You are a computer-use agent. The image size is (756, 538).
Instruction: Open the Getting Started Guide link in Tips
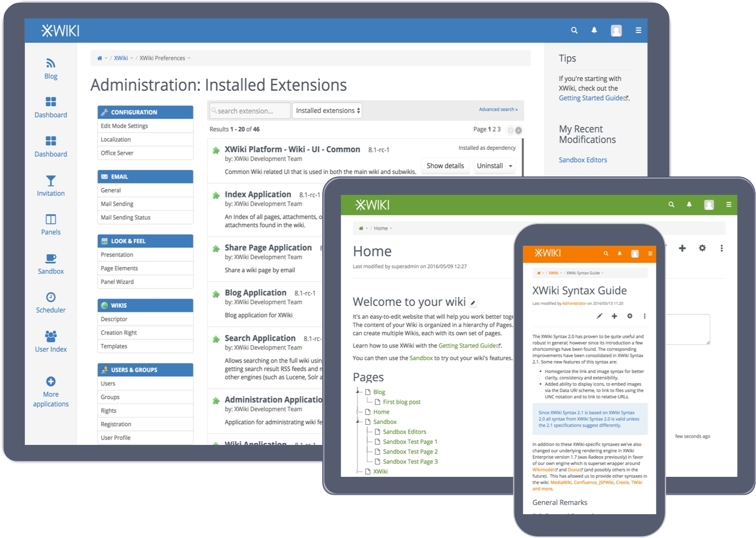pos(593,98)
